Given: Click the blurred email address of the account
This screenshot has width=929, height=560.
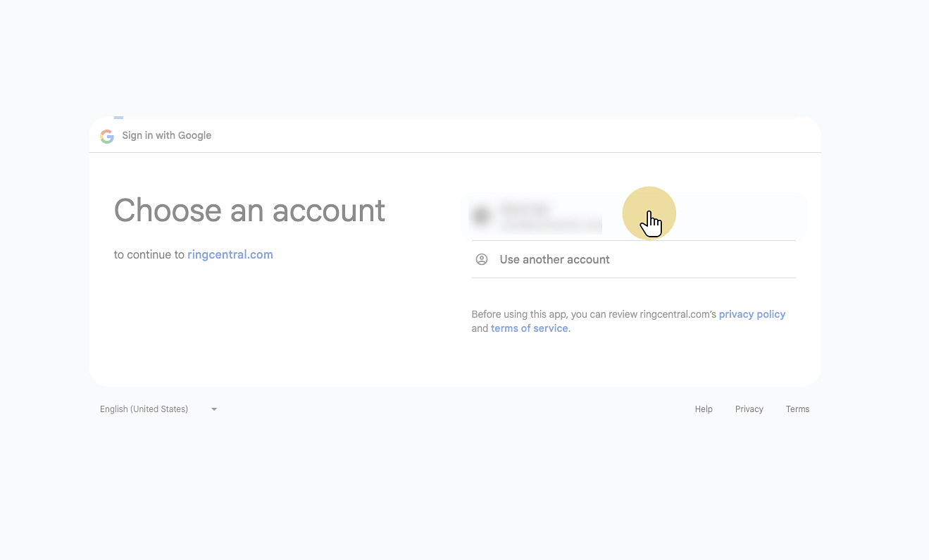Looking at the screenshot, I should (x=551, y=225).
